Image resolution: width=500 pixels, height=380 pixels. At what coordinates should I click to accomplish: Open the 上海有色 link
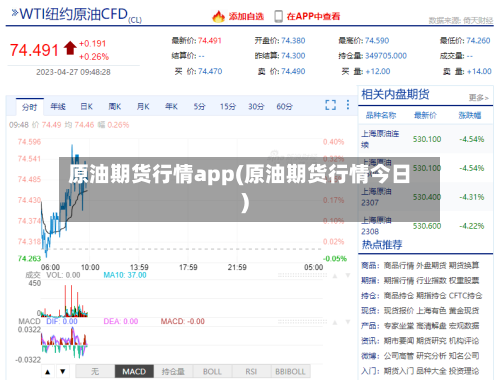tap(431, 311)
